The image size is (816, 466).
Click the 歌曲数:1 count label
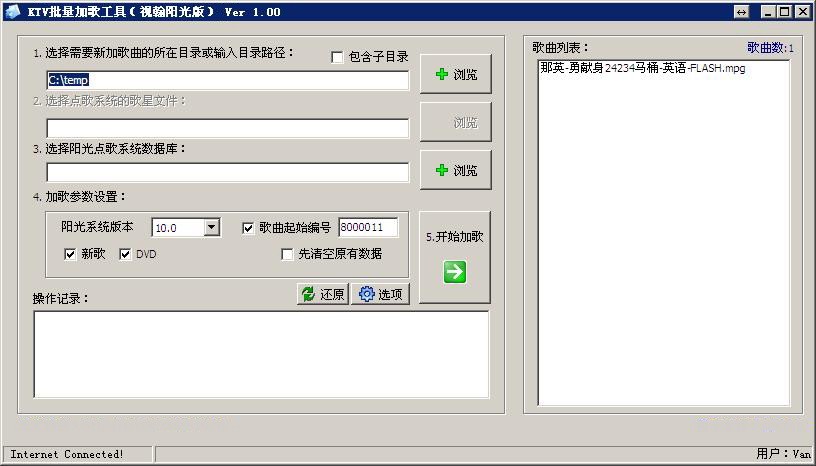point(771,48)
